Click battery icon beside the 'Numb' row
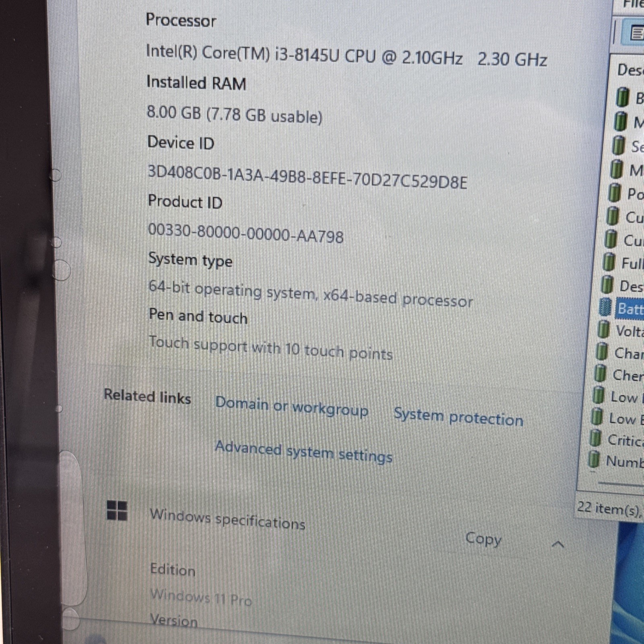644x644 pixels. pos(593,459)
